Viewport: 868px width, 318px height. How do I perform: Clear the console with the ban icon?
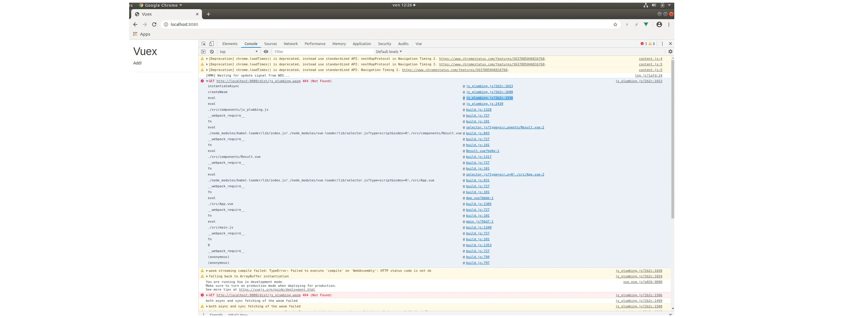(212, 52)
